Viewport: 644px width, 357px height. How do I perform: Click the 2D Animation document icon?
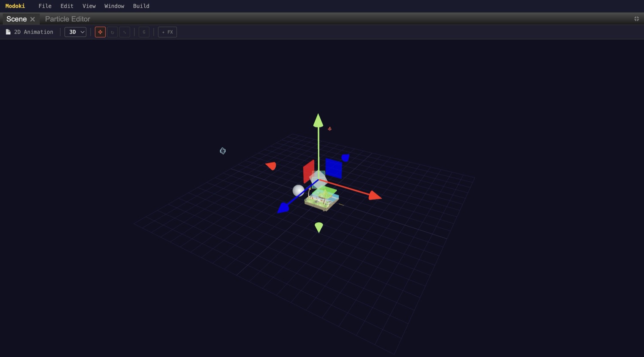[x=8, y=32]
